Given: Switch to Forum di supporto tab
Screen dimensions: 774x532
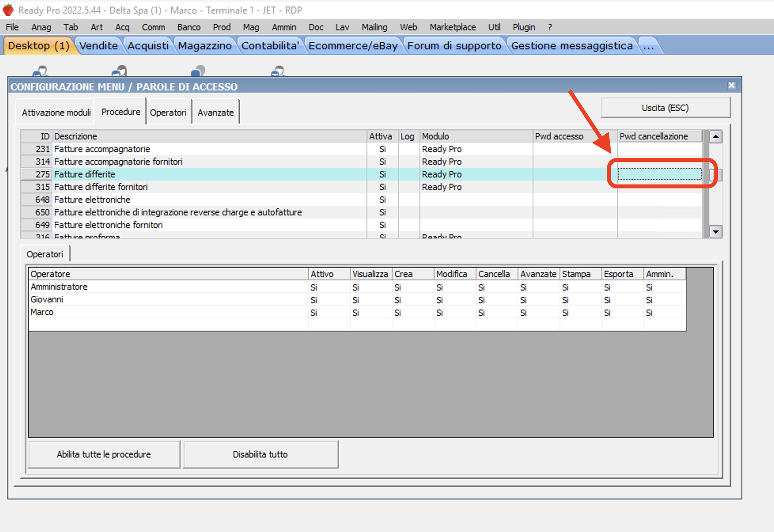Looking at the screenshot, I should (454, 46).
